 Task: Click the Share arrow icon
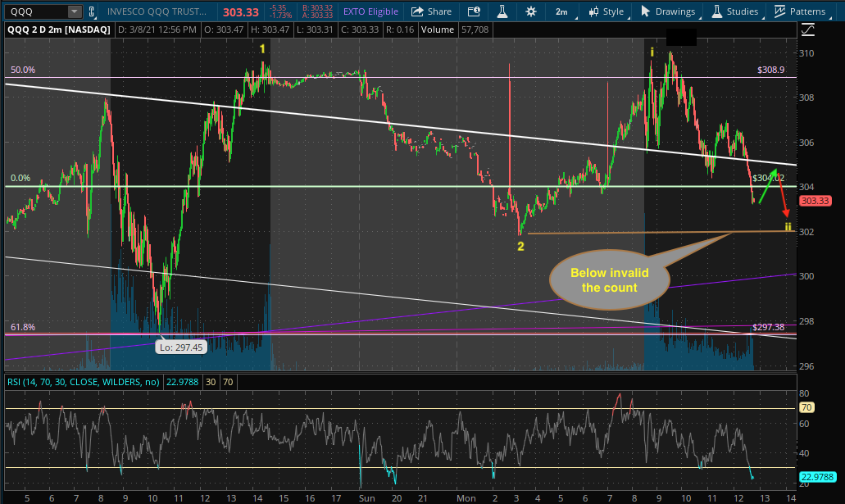point(418,11)
